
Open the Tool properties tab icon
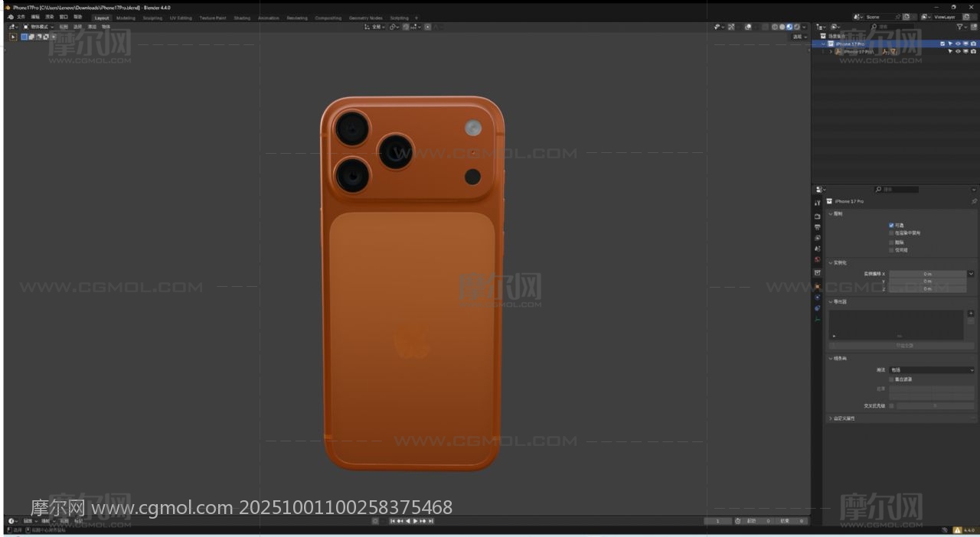[x=818, y=203]
